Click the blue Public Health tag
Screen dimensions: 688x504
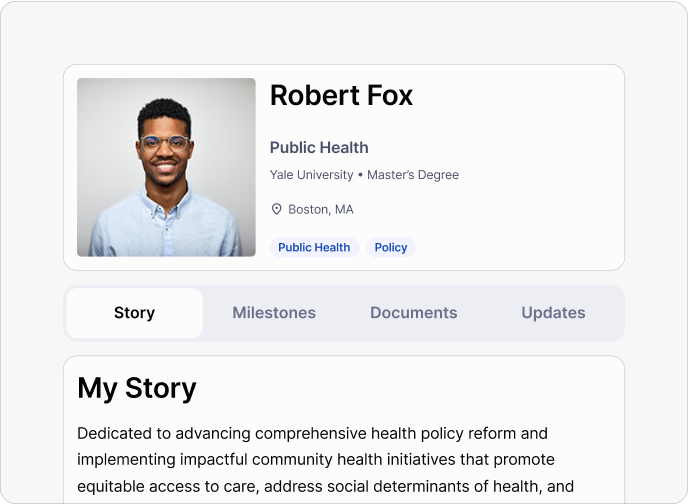[x=314, y=247]
